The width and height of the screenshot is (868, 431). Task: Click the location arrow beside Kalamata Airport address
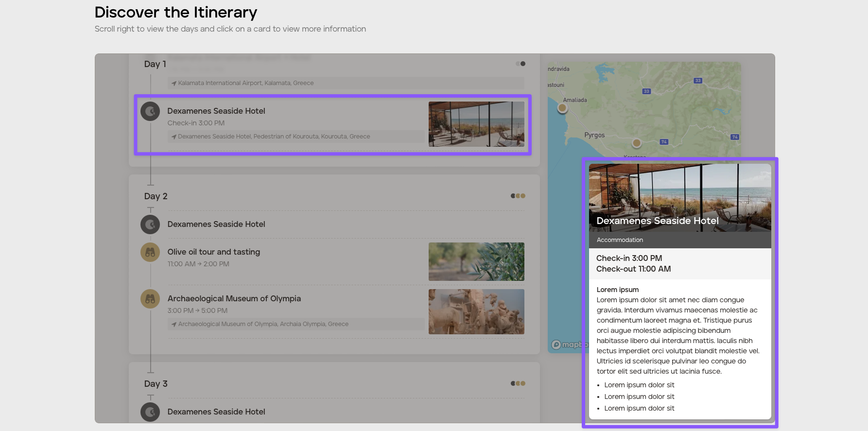[174, 84]
